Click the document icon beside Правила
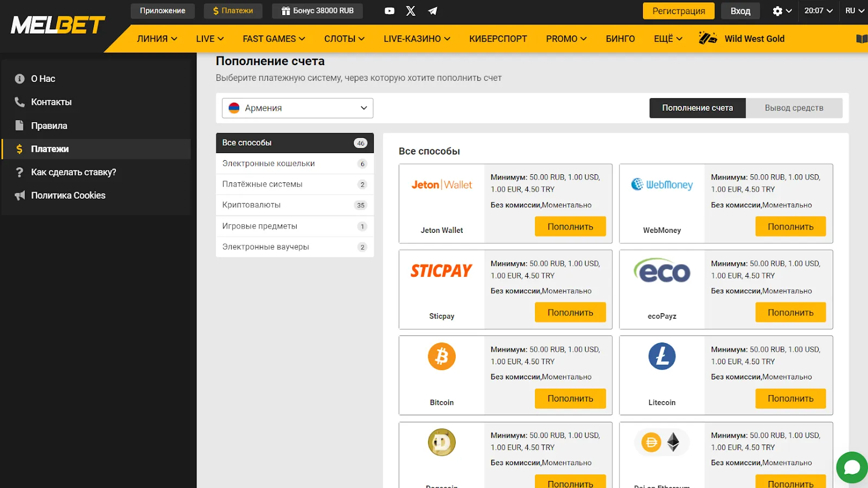868x488 pixels. (20, 125)
